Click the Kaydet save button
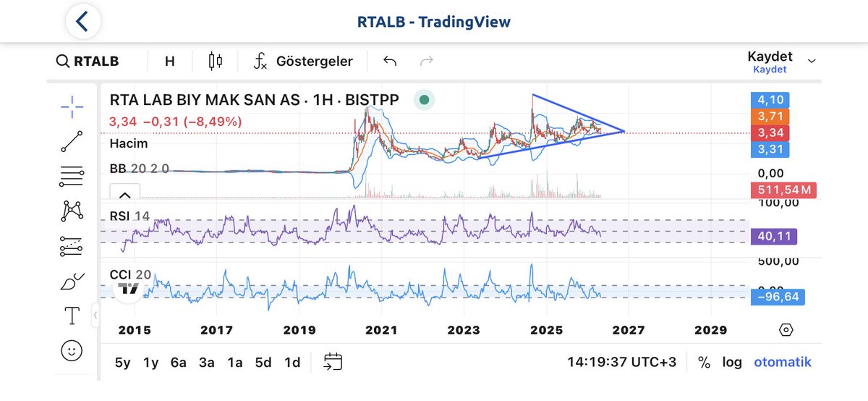 coord(770,62)
